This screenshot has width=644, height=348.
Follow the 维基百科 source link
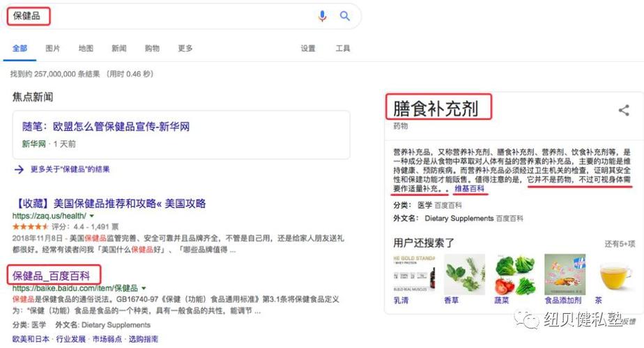point(469,189)
